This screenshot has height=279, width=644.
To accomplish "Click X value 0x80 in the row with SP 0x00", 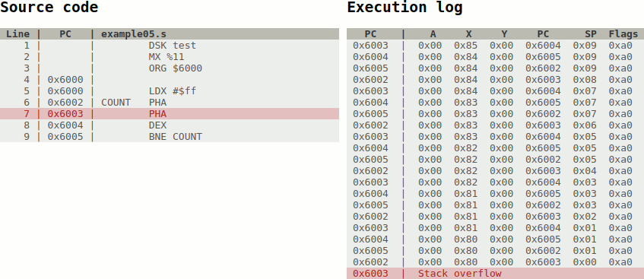I will (x=466, y=262).
